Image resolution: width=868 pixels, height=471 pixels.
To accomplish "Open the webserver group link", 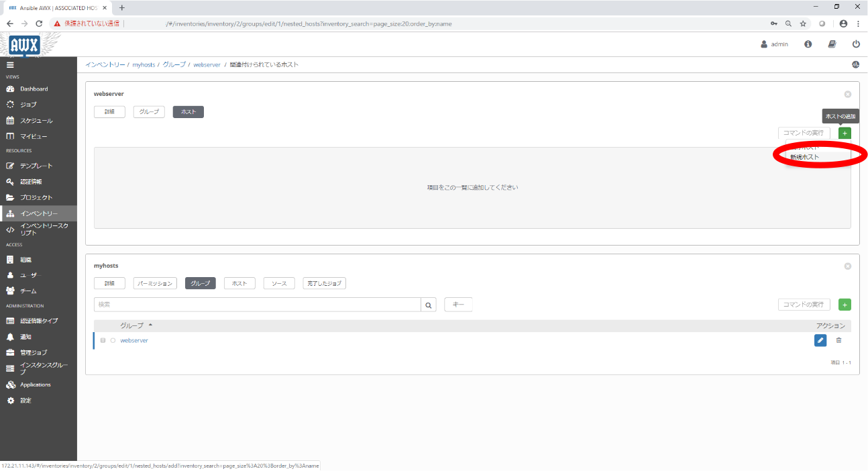I will pyautogui.click(x=134, y=340).
